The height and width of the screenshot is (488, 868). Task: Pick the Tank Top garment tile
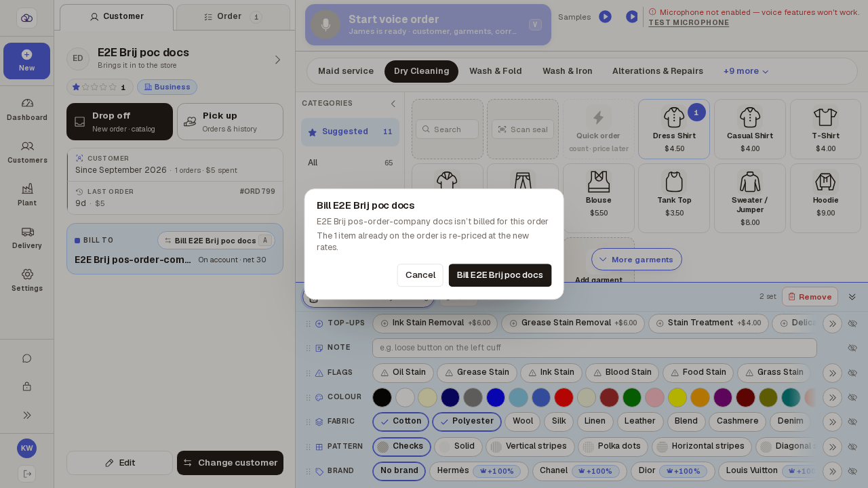click(674, 198)
